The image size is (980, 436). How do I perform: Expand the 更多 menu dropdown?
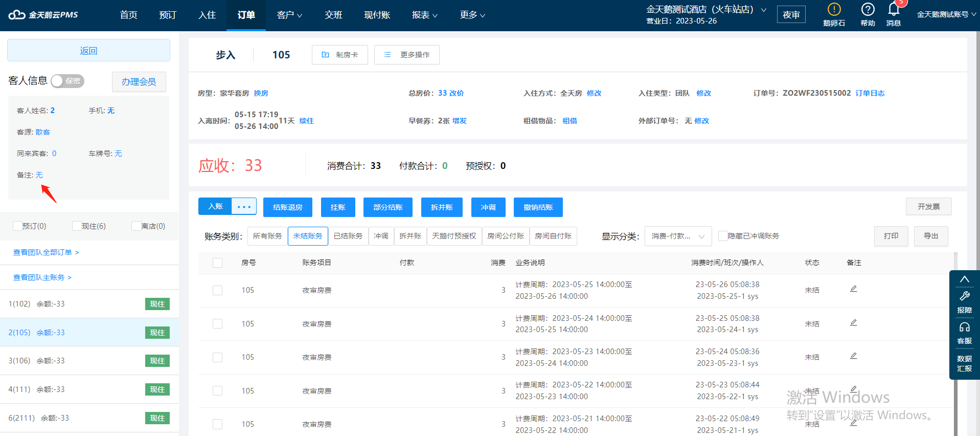(472, 15)
